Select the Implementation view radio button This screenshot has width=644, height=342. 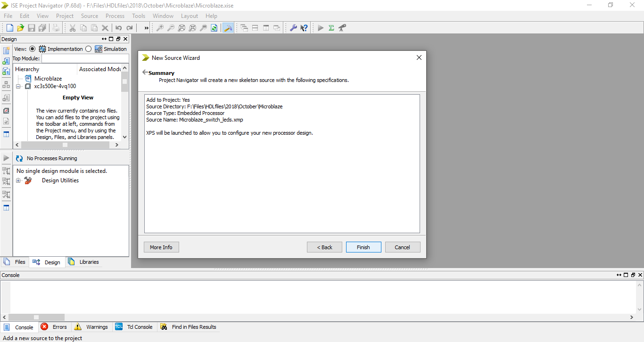click(x=32, y=49)
